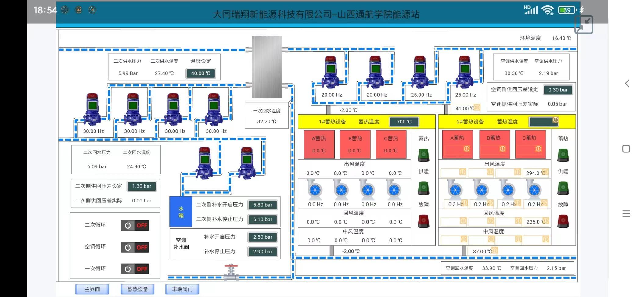Open the 主界面 tab
The image size is (644, 297).
[92, 289]
